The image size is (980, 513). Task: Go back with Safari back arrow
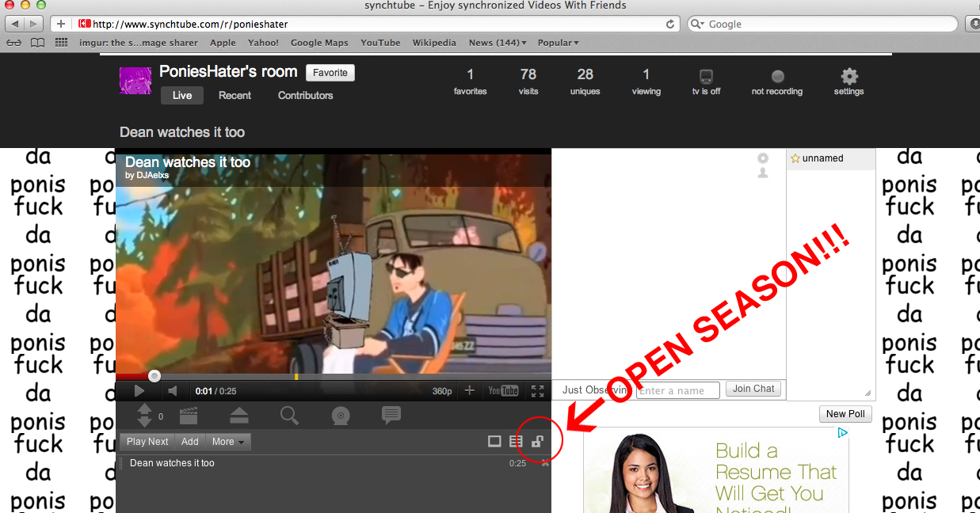(x=16, y=24)
